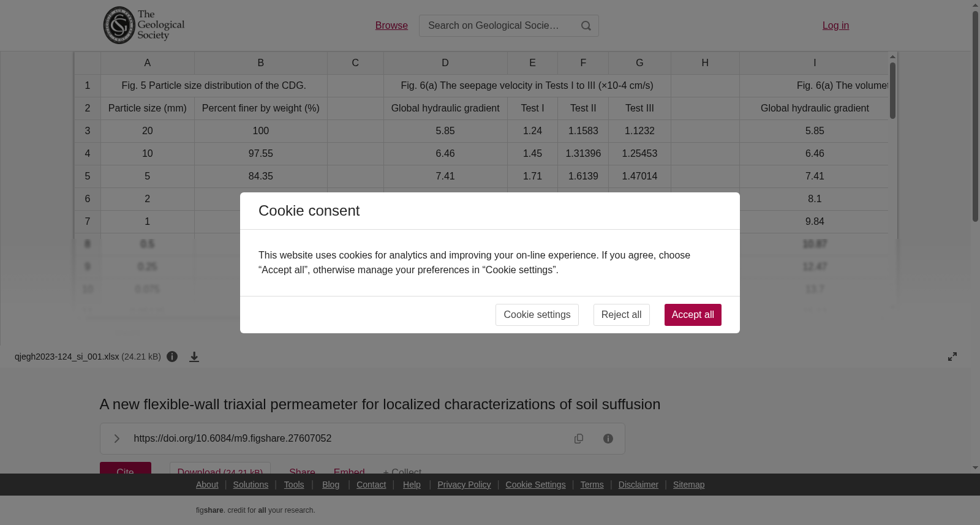Select column B header in spreadsheet
Image resolution: width=980 pixels, height=525 pixels.
[x=261, y=63]
